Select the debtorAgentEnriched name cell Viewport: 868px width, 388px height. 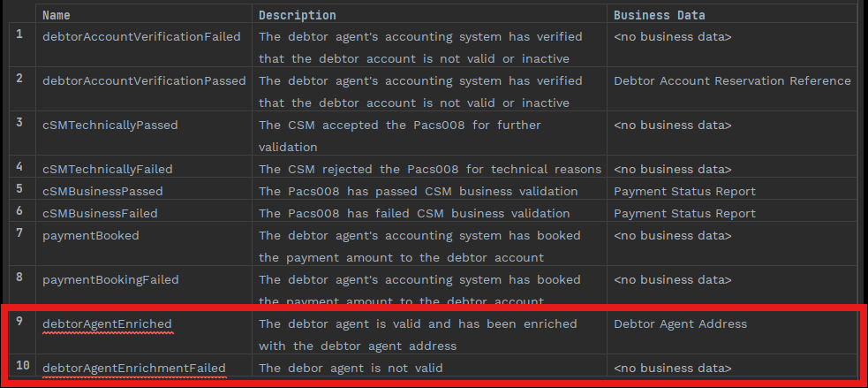click(x=107, y=323)
